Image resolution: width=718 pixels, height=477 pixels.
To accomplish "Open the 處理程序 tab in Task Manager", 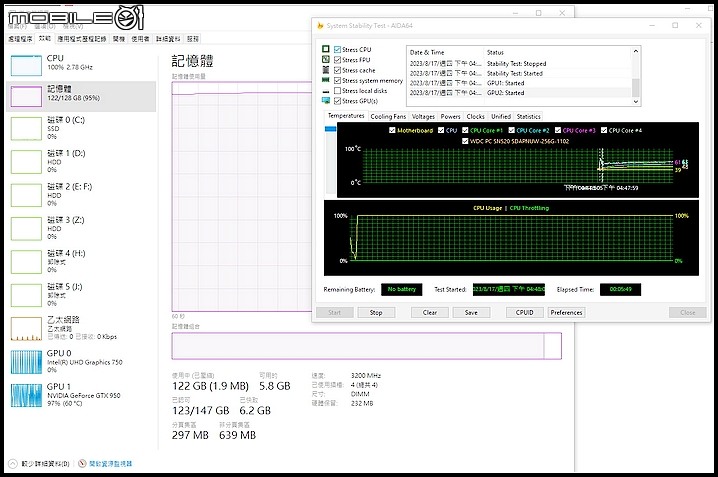I will [20, 39].
